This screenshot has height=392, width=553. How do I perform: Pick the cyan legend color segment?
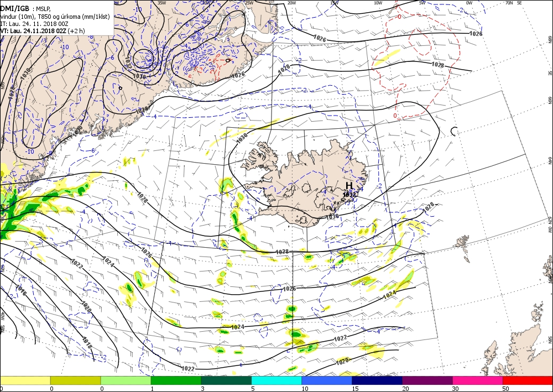coord(276,380)
